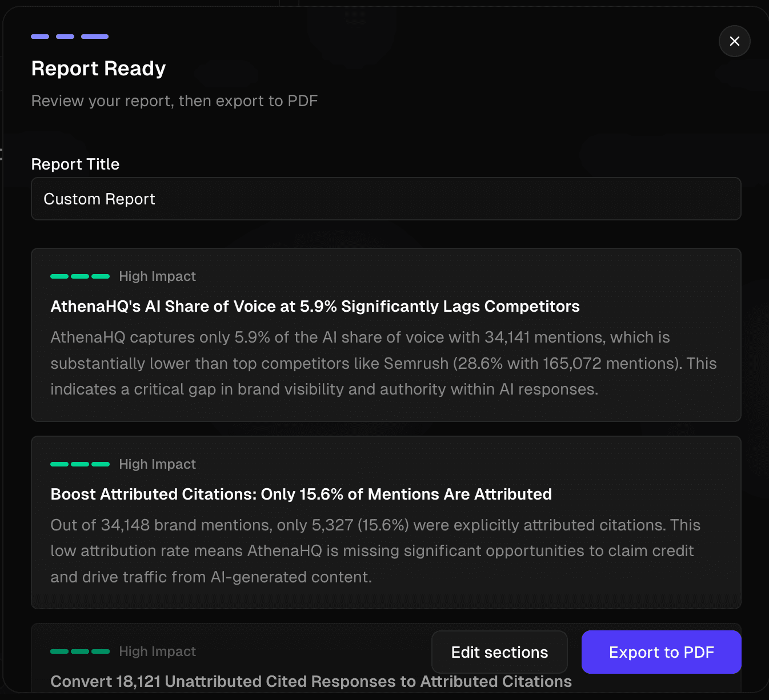
Task: Click the Report Title input field
Action: click(x=386, y=199)
